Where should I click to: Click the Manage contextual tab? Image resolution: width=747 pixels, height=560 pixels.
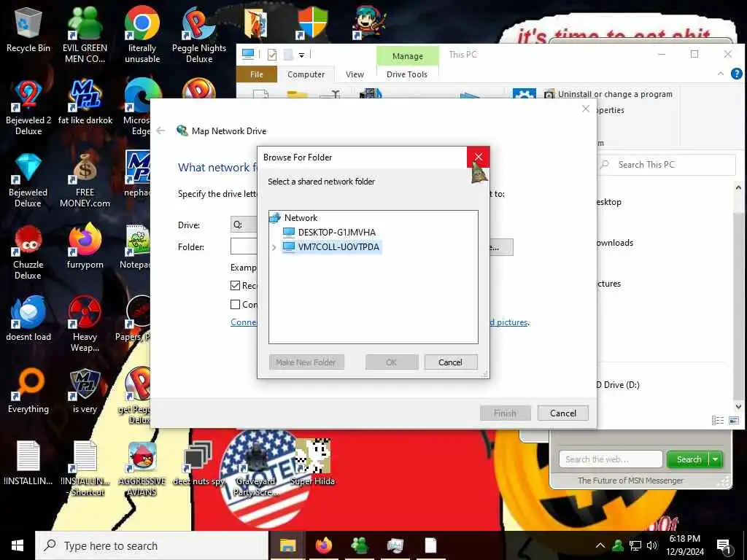(x=408, y=55)
